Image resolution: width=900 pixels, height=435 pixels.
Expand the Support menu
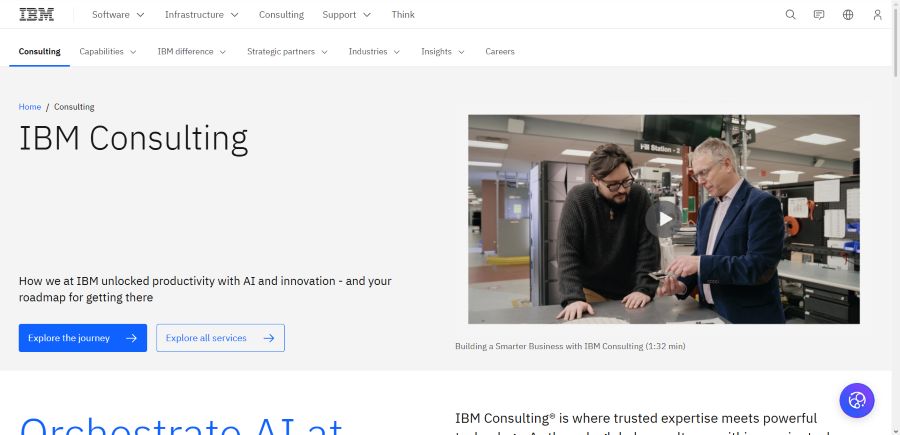[x=346, y=14]
